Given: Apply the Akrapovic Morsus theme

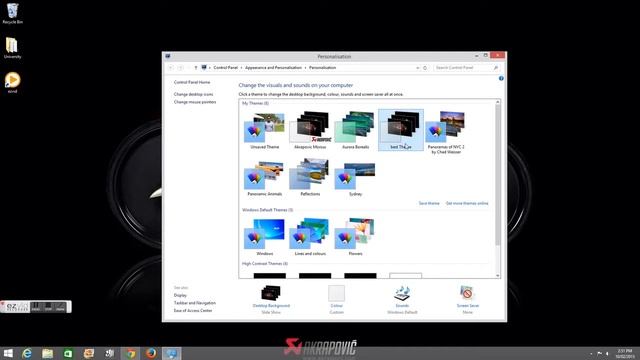Looking at the screenshot, I should (x=310, y=130).
